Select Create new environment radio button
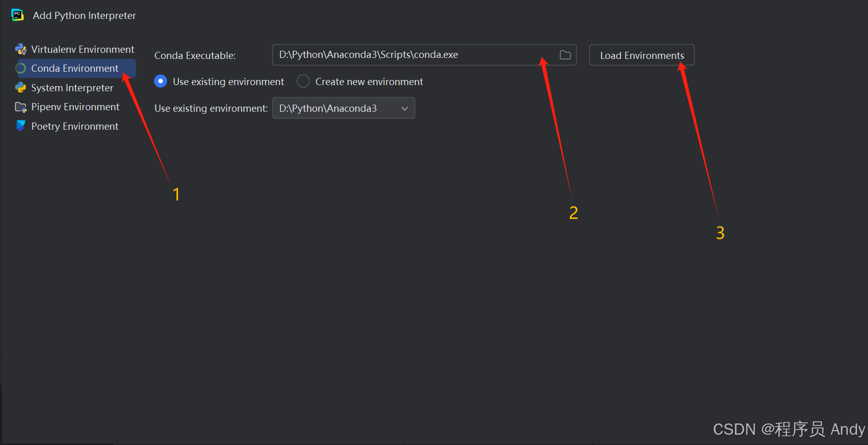This screenshot has height=445, width=868. [x=303, y=81]
